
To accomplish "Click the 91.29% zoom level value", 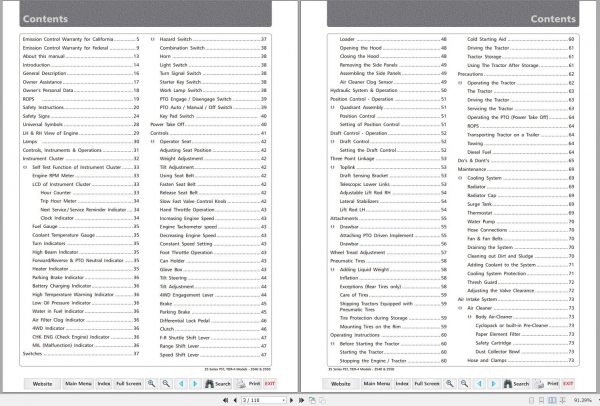I will tap(583, 400).
